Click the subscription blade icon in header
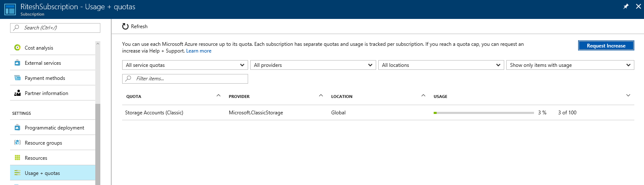 pos(10,9)
